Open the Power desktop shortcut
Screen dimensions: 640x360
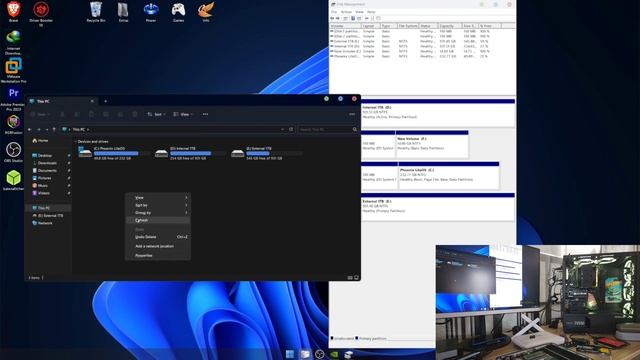(x=151, y=11)
